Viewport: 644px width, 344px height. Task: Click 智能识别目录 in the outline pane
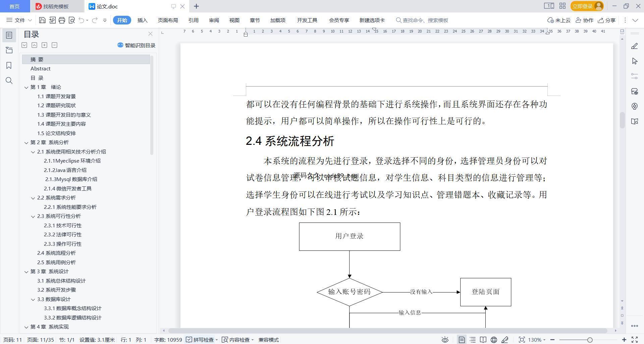(x=136, y=45)
